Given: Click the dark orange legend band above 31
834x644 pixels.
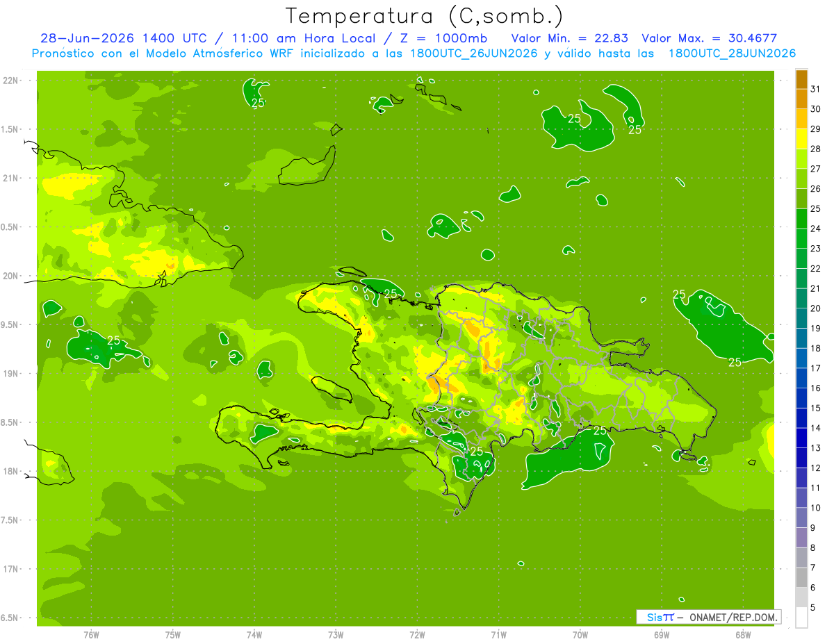Looking at the screenshot, I should (801, 79).
